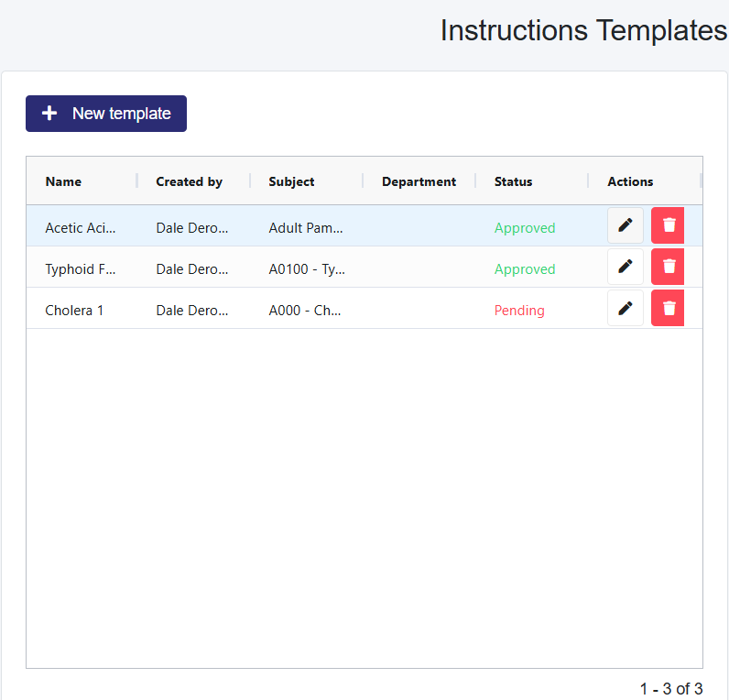Edit the Cholera 1 template
The image size is (729, 700).
click(626, 308)
